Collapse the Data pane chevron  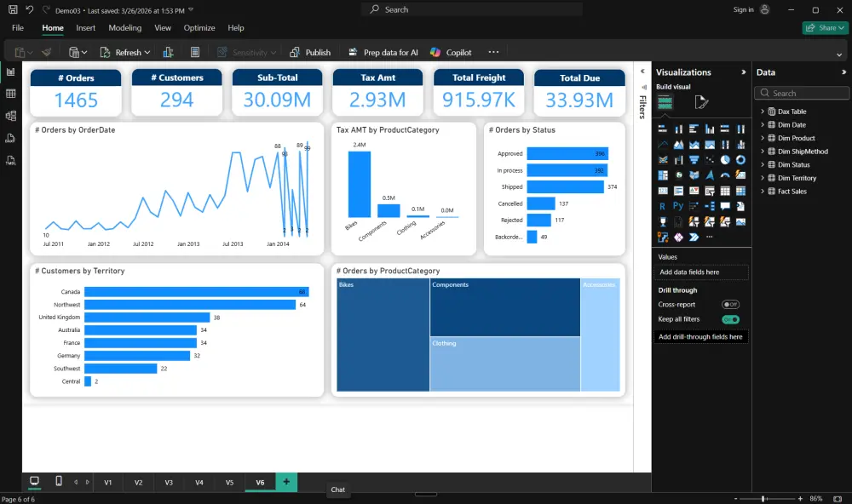843,72
